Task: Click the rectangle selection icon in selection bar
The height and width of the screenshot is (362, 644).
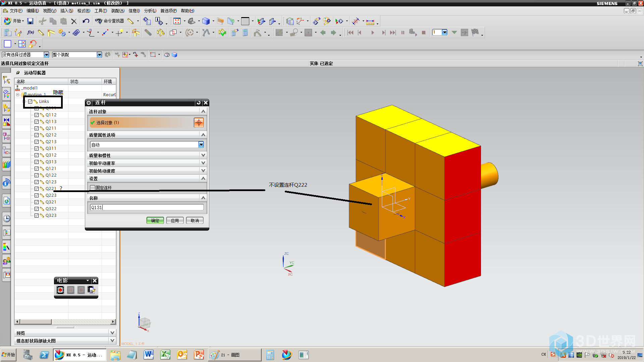Action: tap(153, 55)
